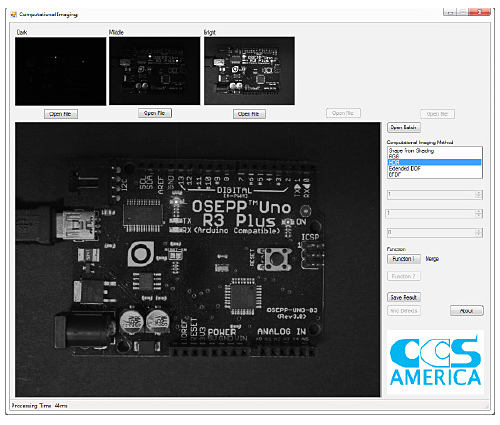Click the greyed Find Defects button
The width and height of the screenshot is (500, 425).
(404, 311)
